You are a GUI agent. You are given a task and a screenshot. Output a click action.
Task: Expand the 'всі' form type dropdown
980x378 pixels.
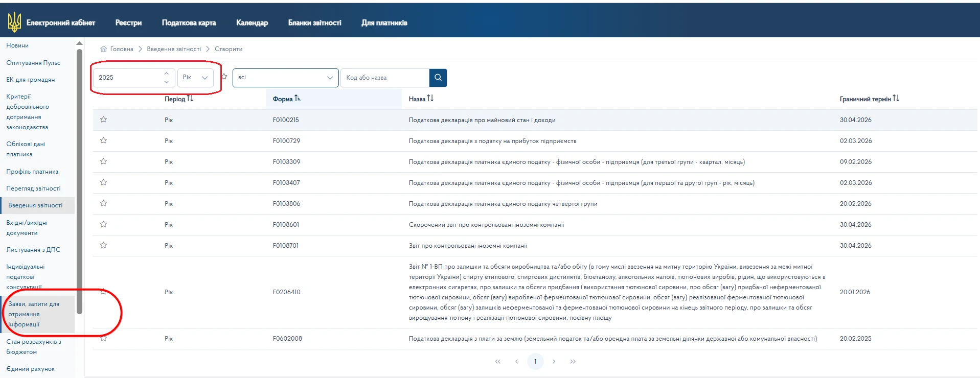click(x=285, y=78)
